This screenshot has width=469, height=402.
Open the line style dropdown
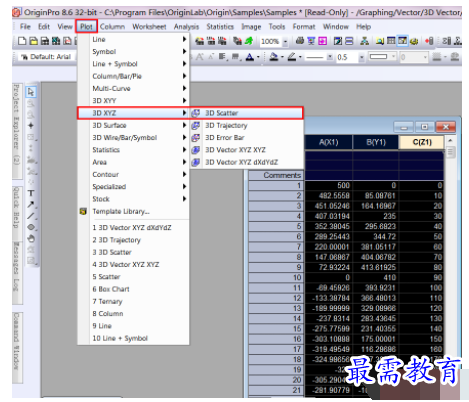click(x=330, y=57)
